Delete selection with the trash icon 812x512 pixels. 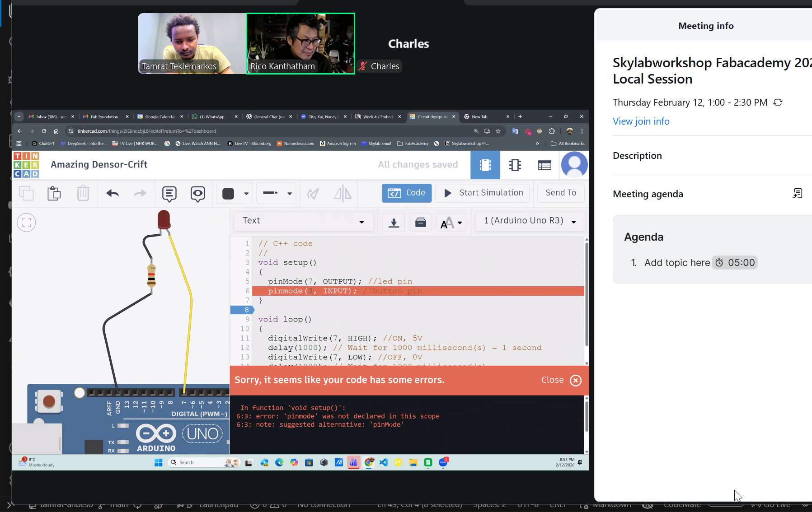click(83, 193)
